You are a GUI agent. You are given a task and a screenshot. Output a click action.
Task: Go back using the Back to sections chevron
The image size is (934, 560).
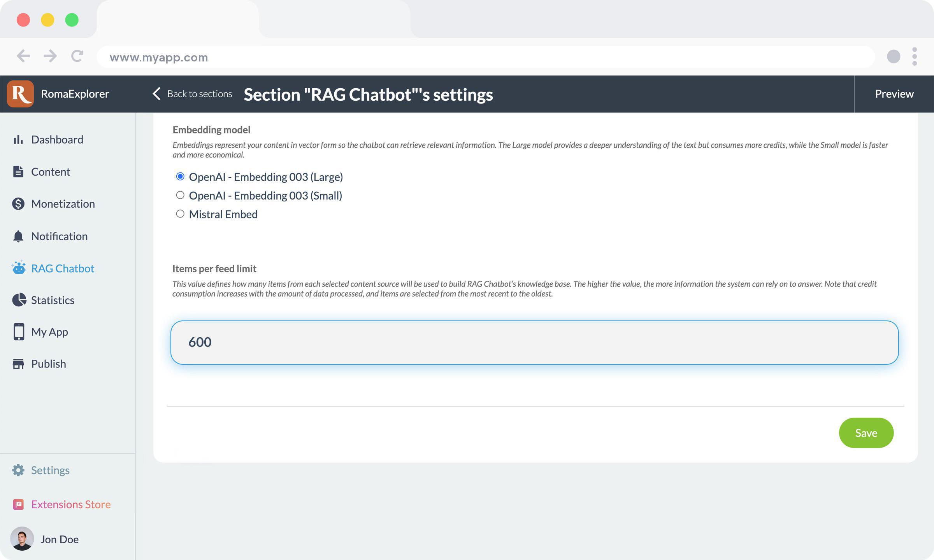coord(156,94)
